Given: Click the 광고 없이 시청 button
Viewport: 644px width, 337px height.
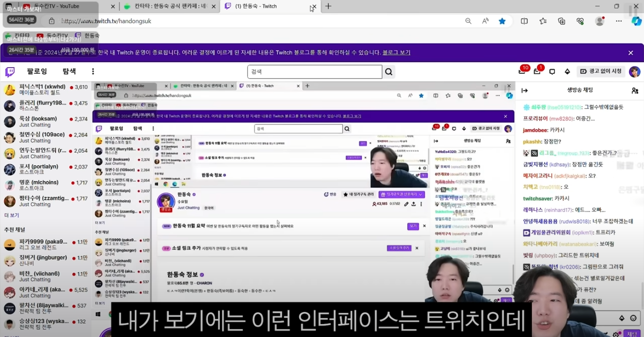Looking at the screenshot, I should 601,71.
